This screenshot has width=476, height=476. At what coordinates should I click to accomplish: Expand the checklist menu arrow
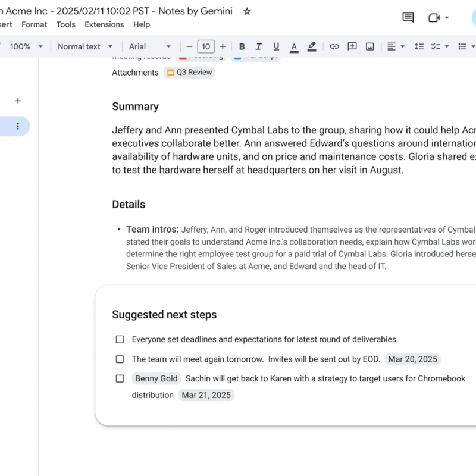tap(447, 46)
